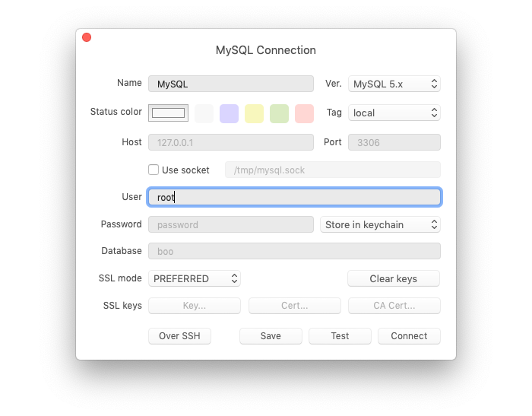Click the socket path field
The height and width of the screenshot is (416, 532).
click(333, 170)
